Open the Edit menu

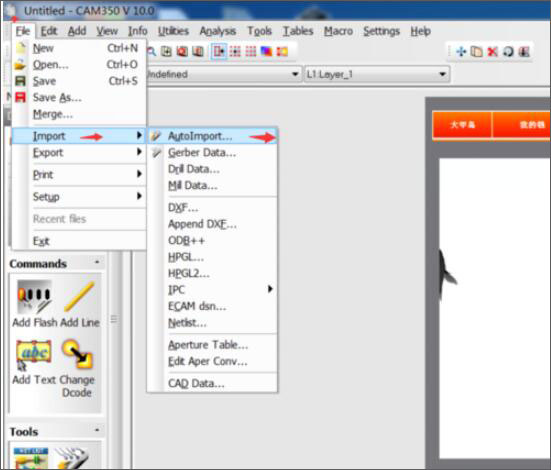click(x=49, y=31)
